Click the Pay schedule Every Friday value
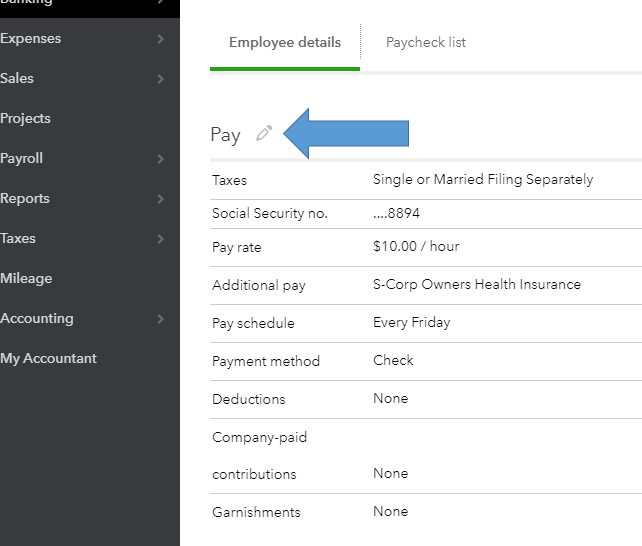Image resolution: width=642 pixels, height=546 pixels. click(x=411, y=322)
